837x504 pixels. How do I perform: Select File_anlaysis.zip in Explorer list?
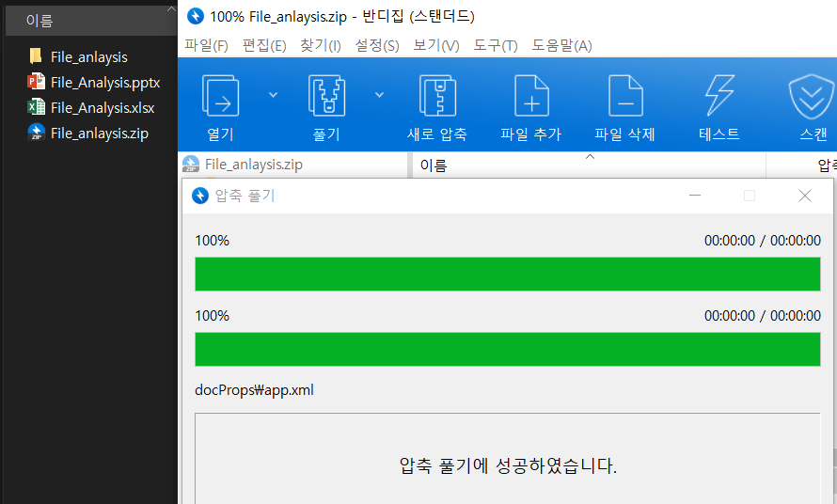(88, 133)
